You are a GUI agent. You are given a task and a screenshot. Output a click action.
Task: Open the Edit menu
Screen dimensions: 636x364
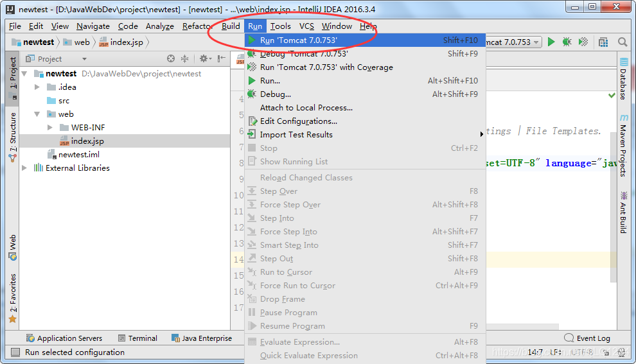(36, 26)
